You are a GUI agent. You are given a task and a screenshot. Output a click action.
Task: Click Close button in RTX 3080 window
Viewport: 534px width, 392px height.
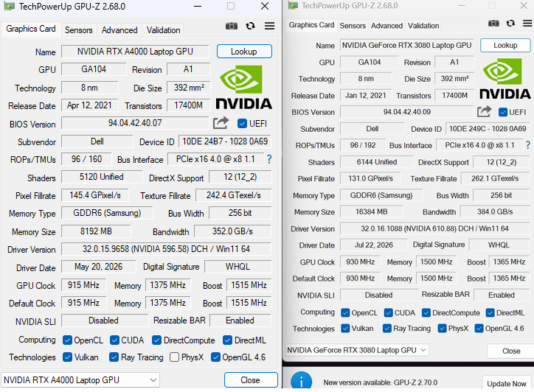(x=511, y=351)
